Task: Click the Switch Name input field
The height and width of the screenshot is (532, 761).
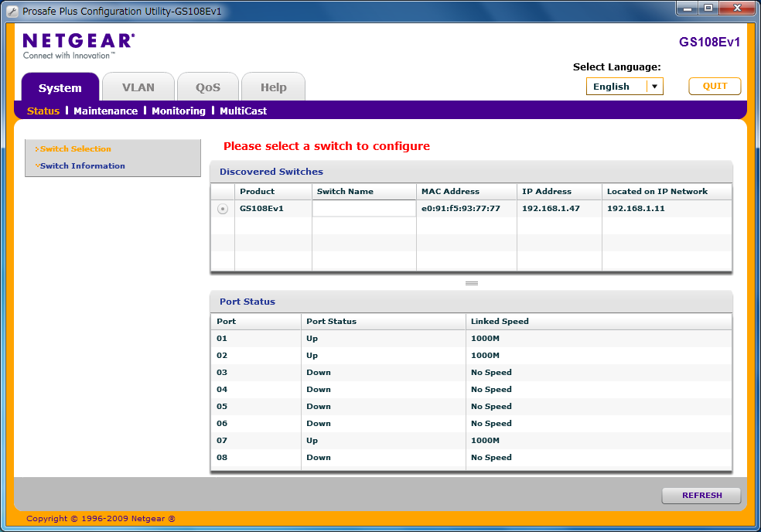Action: tap(364, 209)
